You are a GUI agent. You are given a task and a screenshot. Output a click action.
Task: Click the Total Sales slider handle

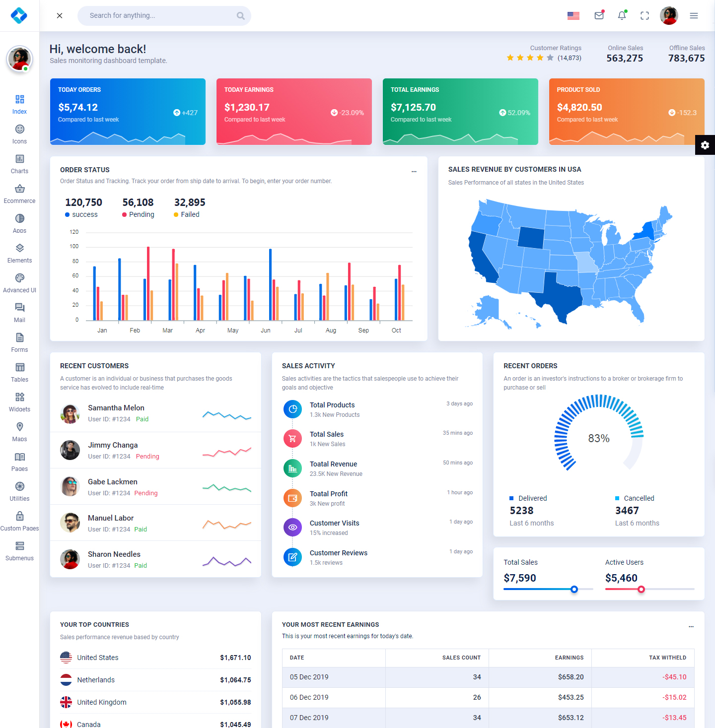(574, 590)
